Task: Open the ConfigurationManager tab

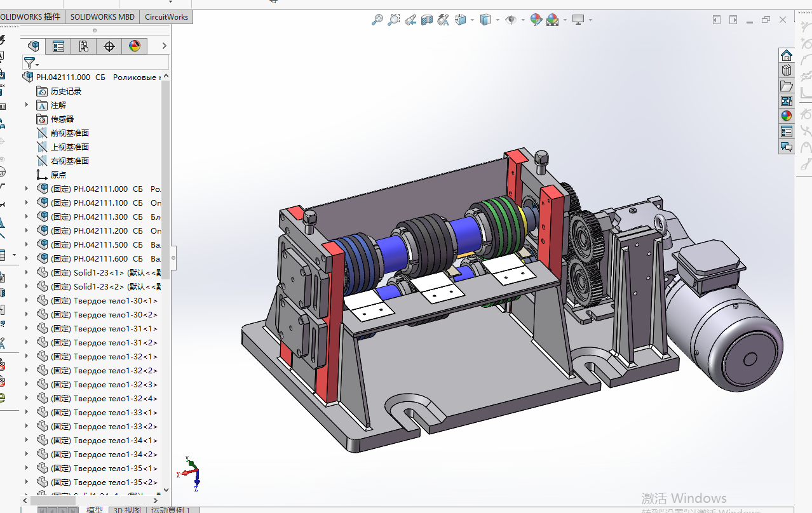Action: click(x=84, y=46)
